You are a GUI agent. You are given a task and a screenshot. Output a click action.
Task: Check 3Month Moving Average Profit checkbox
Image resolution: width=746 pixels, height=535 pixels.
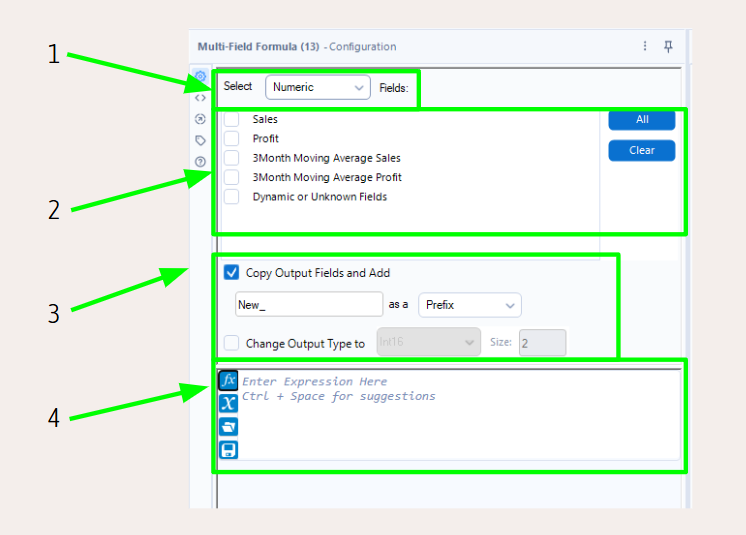pos(232,177)
